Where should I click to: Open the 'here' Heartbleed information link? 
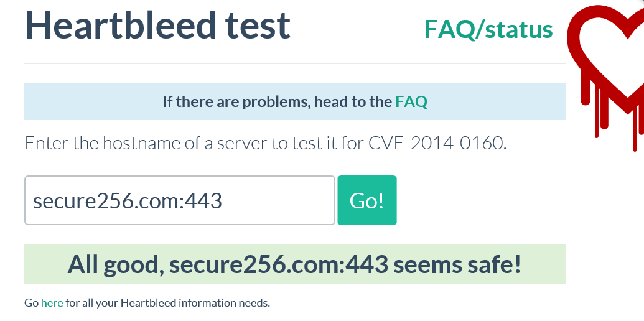[x=52, y=304]
